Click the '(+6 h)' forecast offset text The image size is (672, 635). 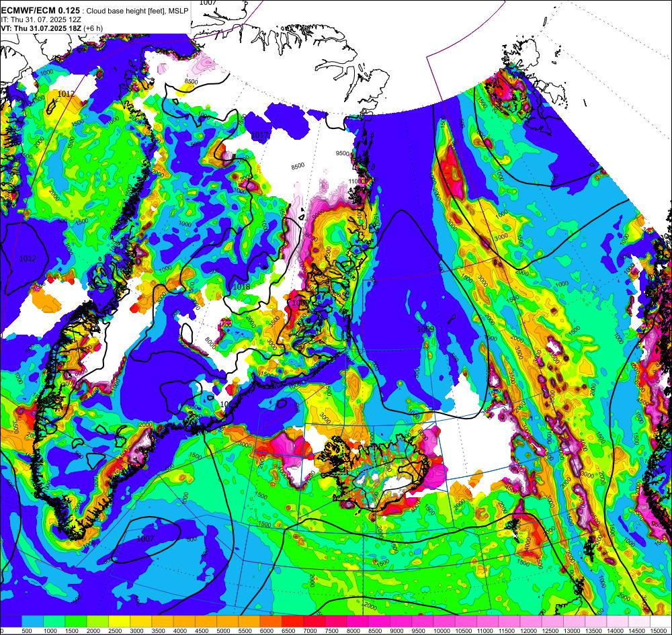pyautogui.click(x=93, y=28)
